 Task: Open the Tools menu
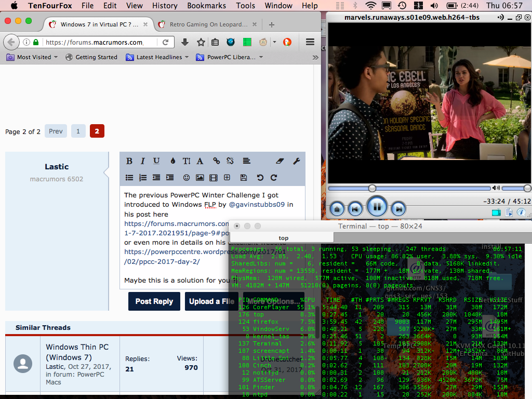click(x=245, y=6)
